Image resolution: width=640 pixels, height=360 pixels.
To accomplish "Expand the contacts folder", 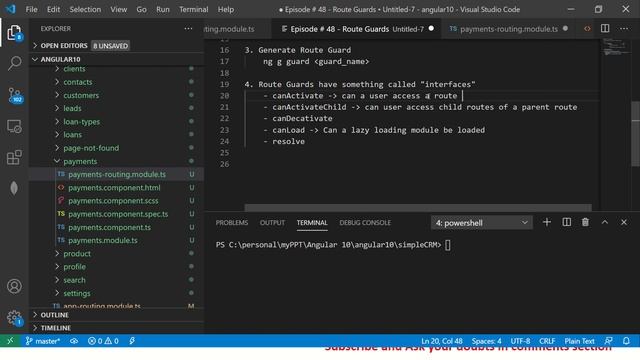I will pos(78,82).
